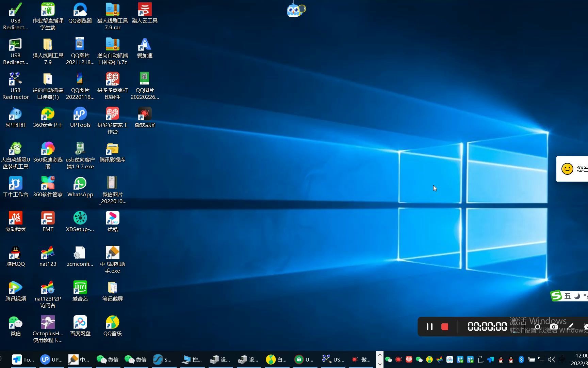Select the 猎人线刷工具7.9.rar archive
The image size is (588, 368).
112,16
